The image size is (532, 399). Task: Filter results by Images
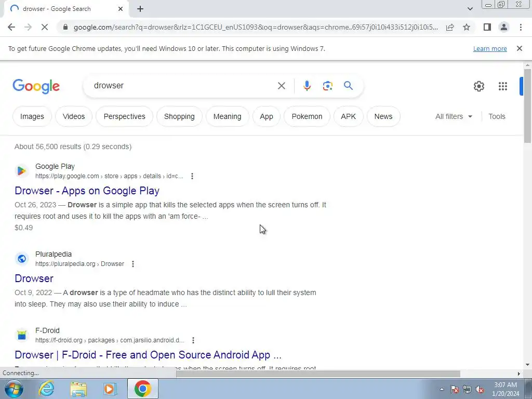coord(32,116)
